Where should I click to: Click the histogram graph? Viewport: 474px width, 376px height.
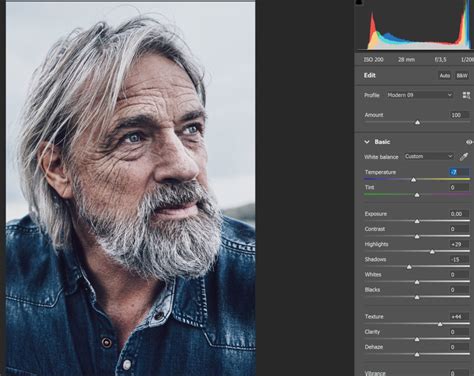[x=415, y=26]
